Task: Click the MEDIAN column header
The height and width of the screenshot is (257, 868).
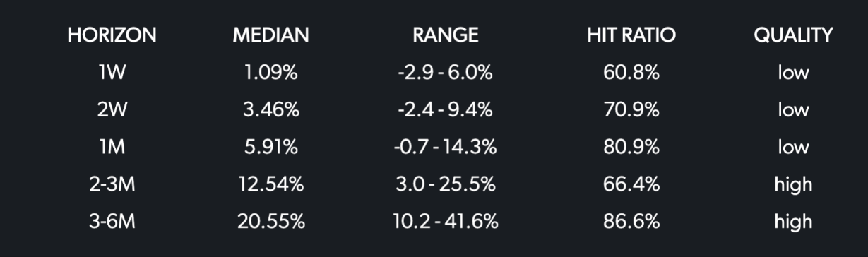Action: [x=270, y=35]
